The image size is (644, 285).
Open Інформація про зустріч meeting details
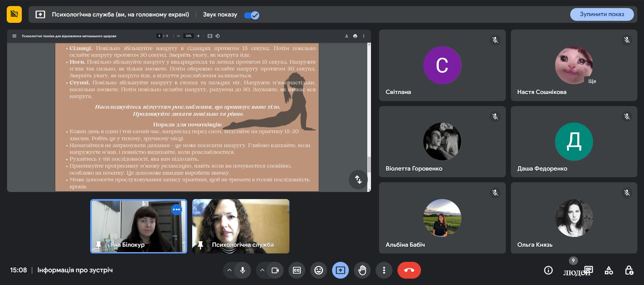(x=75, y=270)
